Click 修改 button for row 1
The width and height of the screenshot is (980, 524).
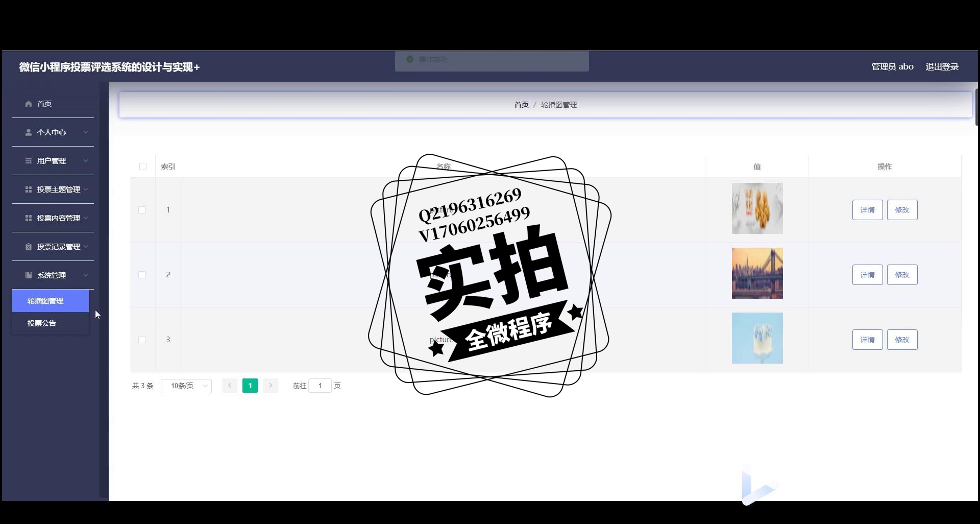tap(902, 210)
